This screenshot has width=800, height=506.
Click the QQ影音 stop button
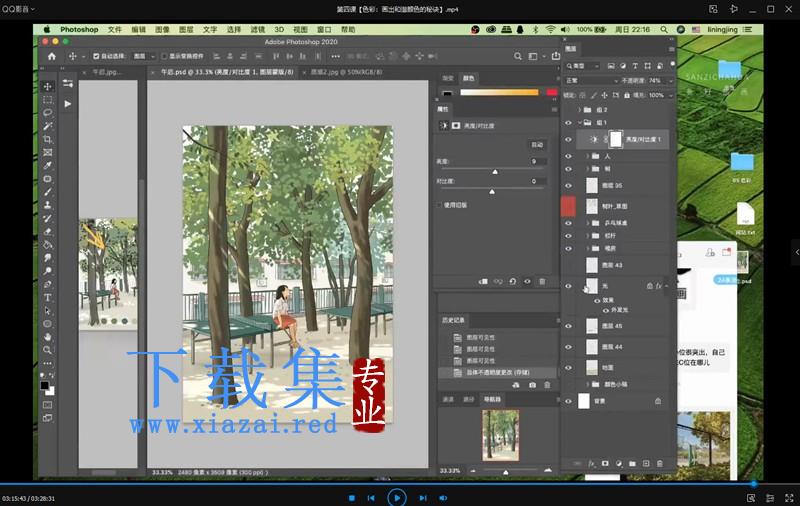pos(352,498)
